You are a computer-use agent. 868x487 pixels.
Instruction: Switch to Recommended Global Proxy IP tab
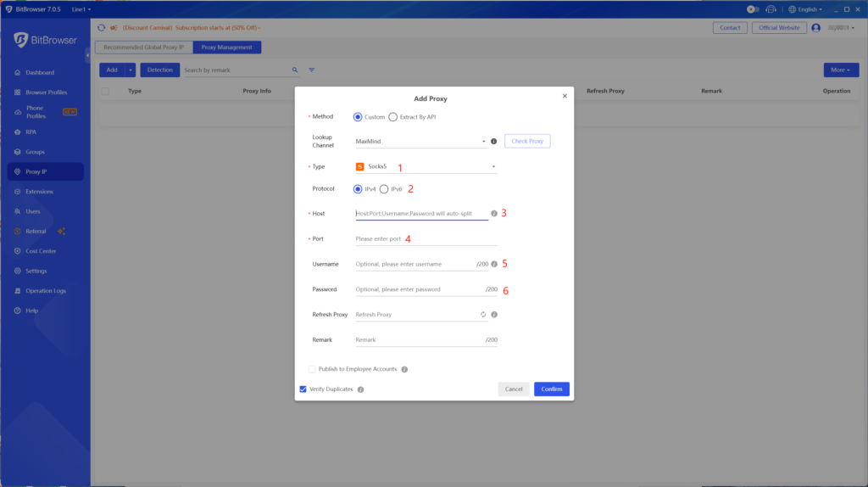(x=144, y=48)
